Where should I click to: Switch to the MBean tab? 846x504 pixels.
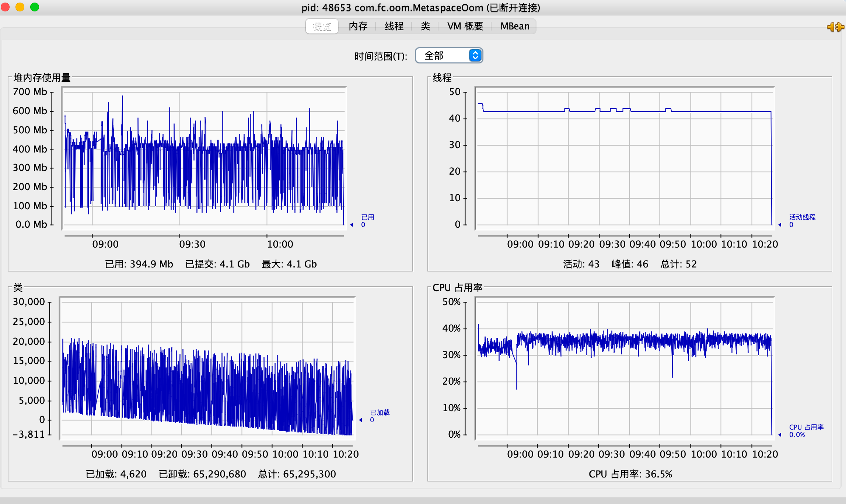(515, 26)
